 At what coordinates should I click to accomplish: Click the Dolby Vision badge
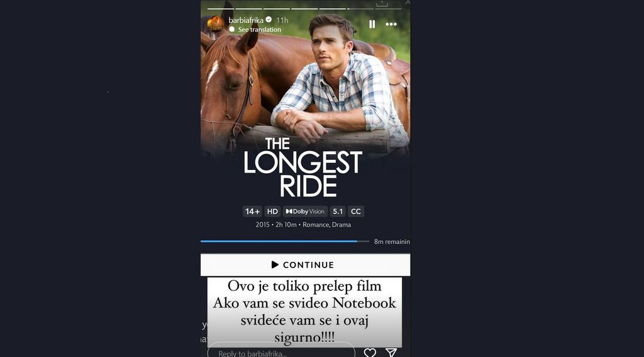[x=305, y=212]
